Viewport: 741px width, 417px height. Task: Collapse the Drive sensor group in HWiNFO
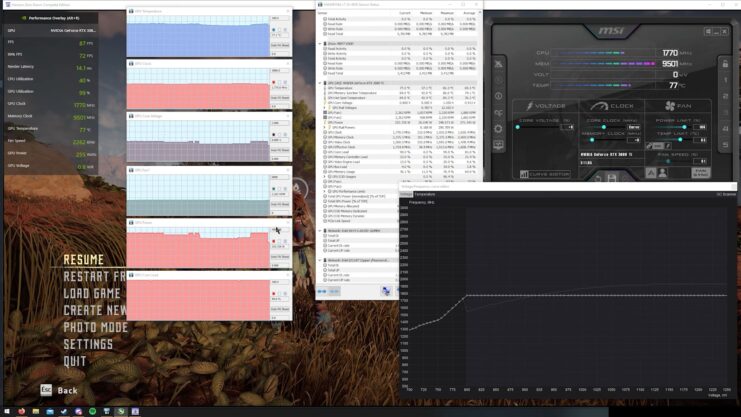click(320, 43)
